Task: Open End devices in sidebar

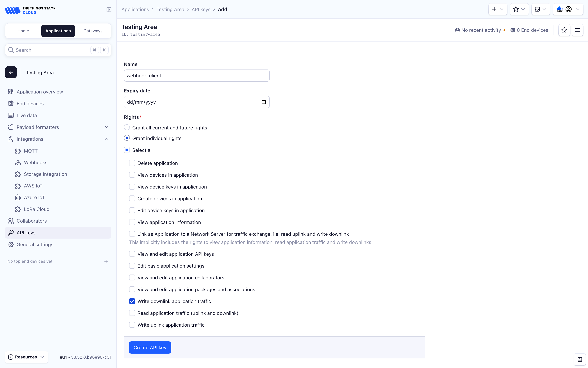Action: tap(30, 103)
